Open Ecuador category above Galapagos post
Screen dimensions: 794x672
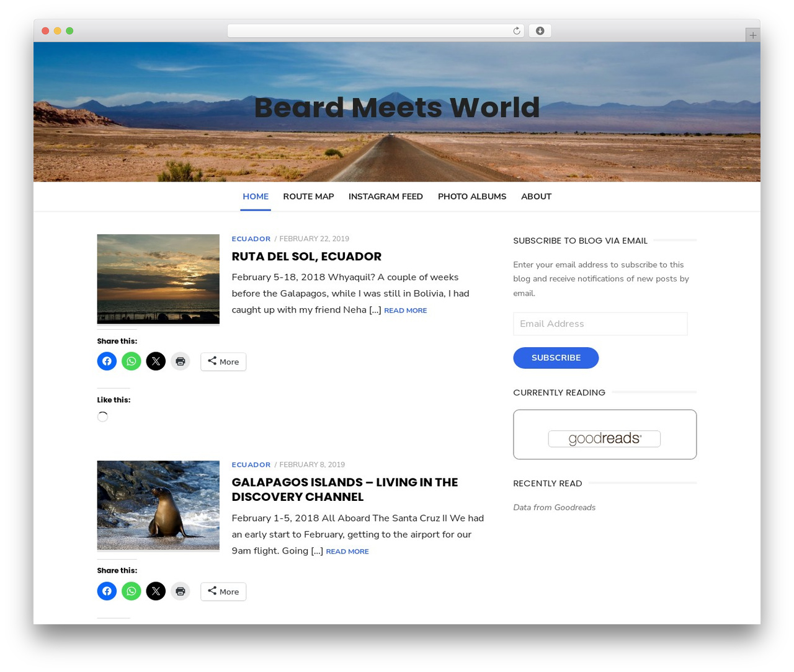point(251,464)
